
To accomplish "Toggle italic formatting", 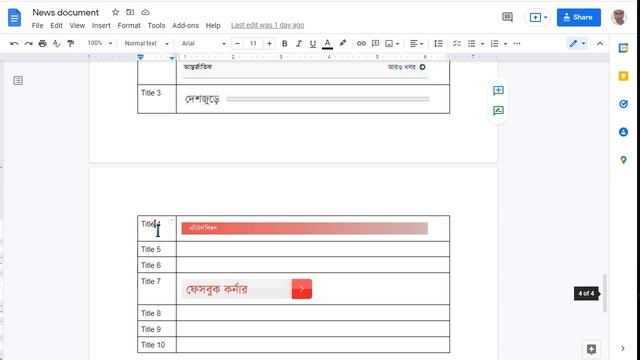I will [298, 43].
